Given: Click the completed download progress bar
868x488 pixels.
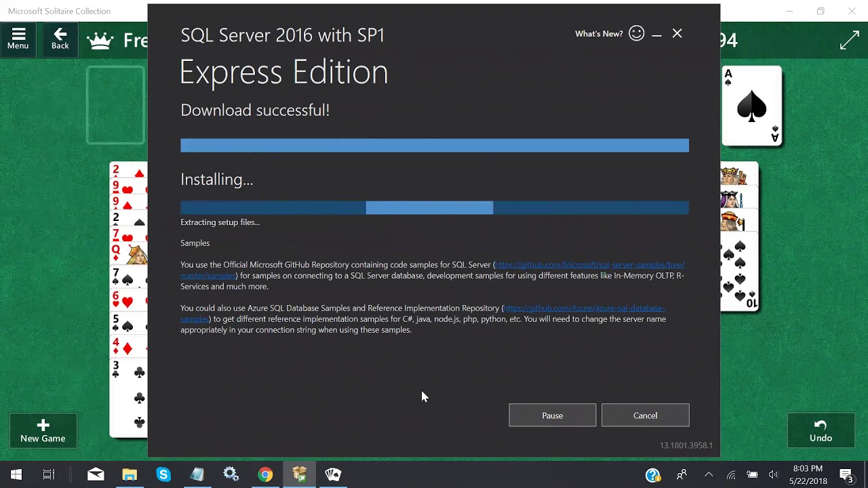Looking at the screenshot, I should click(435, 145).
